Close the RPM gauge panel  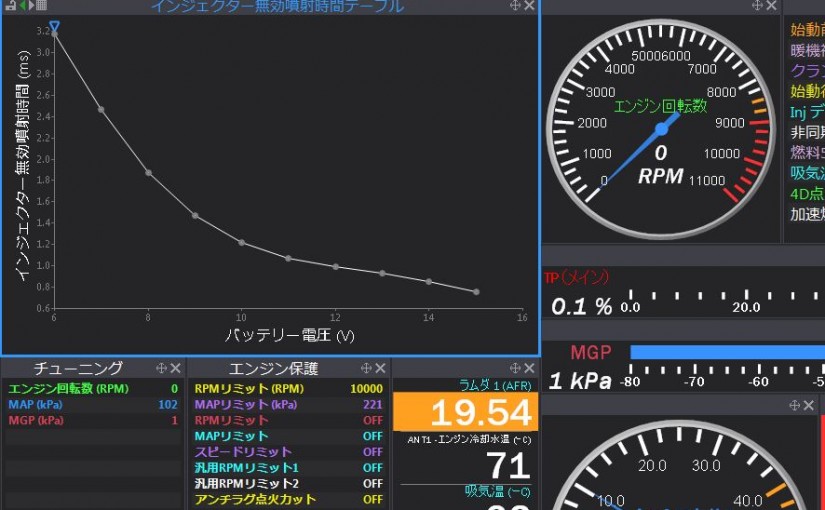(771, 5)
